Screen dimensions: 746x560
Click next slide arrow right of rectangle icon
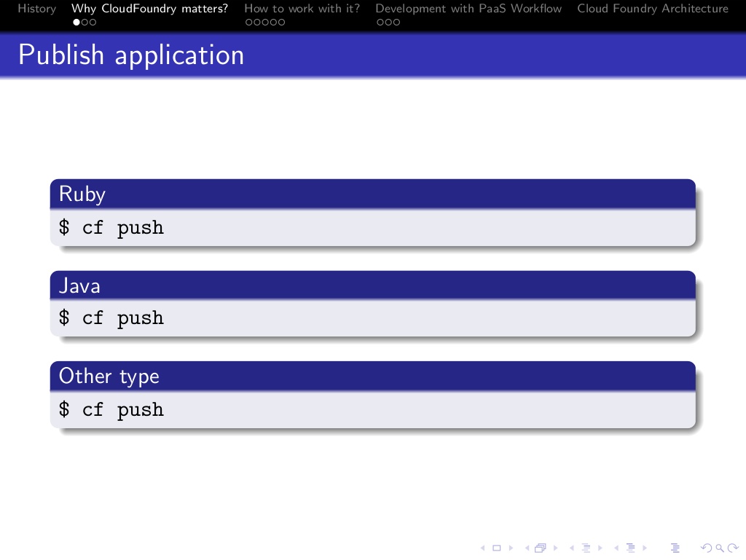(x=511, y=548)
